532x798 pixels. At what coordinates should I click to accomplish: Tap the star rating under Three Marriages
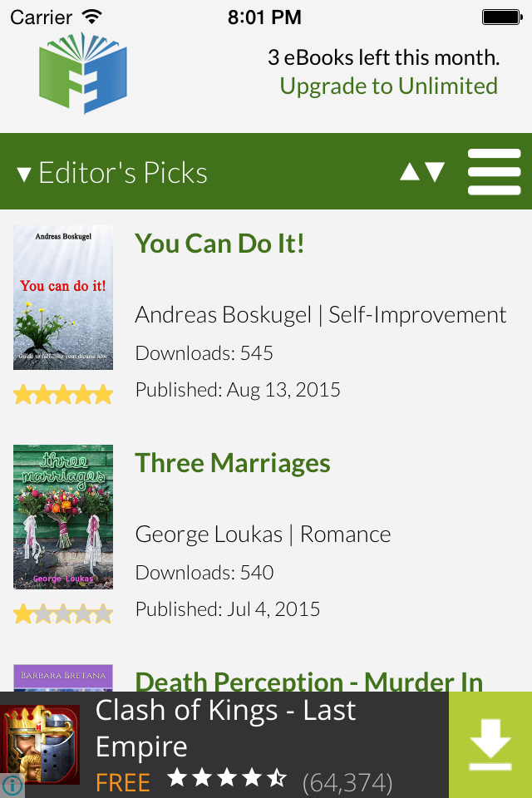(x=63, y=614)
